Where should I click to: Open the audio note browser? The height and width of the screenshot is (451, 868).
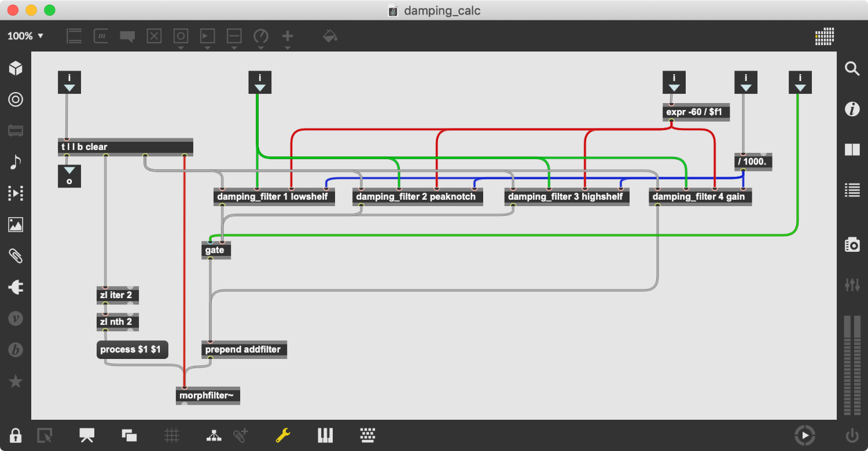coord(16,162)
